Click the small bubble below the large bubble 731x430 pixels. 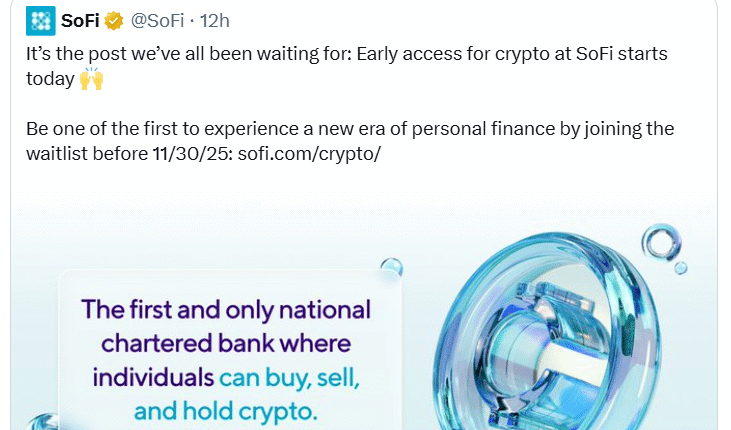click(680, 268)
